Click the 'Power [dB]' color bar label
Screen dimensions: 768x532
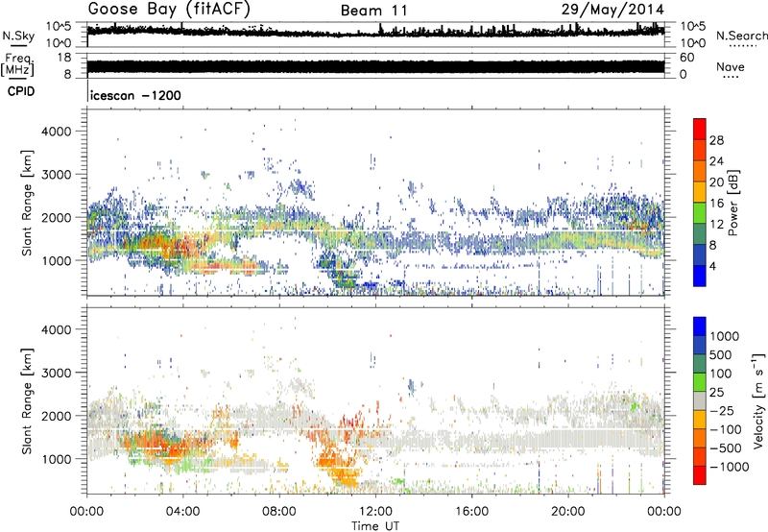[x=732, y=203]
